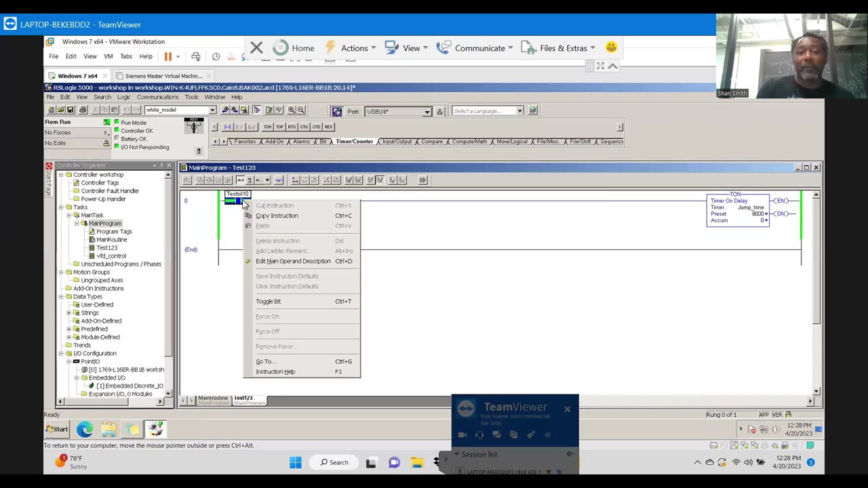Viewport: 868px width, 488px height.
Task: Click the Windows 11 Start logo on host taskbar
Action: pyautogui.click(x=296, y=462)
